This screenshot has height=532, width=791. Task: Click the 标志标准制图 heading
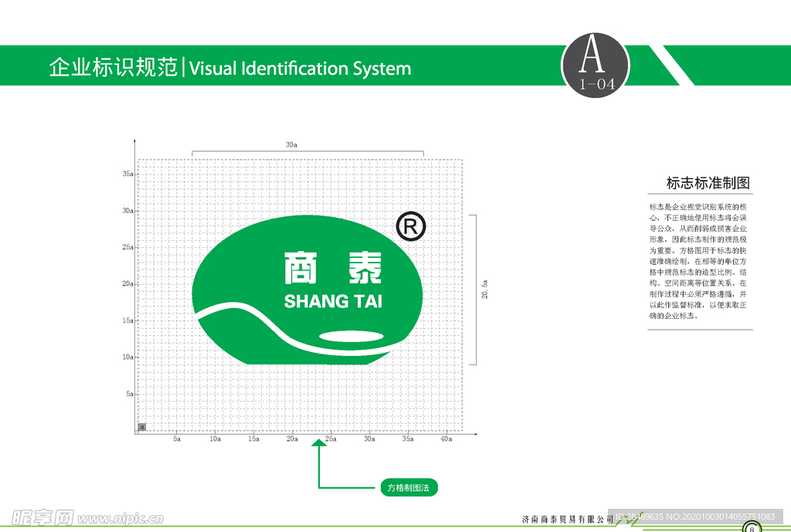[x=708, y=183]
